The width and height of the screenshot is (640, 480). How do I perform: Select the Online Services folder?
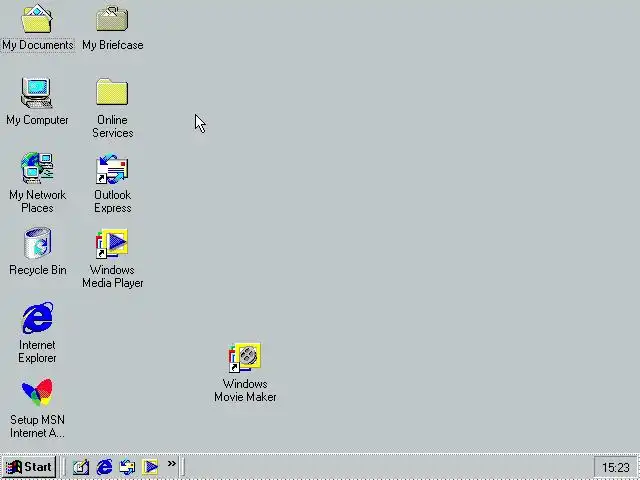tap(112, 92)
